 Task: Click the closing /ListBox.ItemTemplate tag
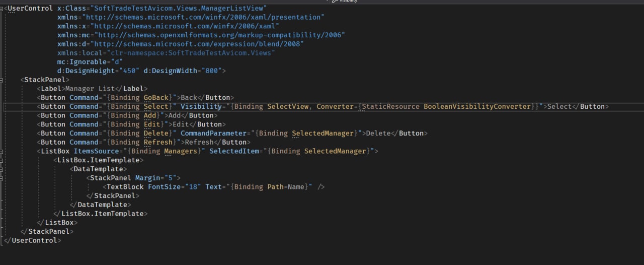pyautogui.click(x=101, y=214)
